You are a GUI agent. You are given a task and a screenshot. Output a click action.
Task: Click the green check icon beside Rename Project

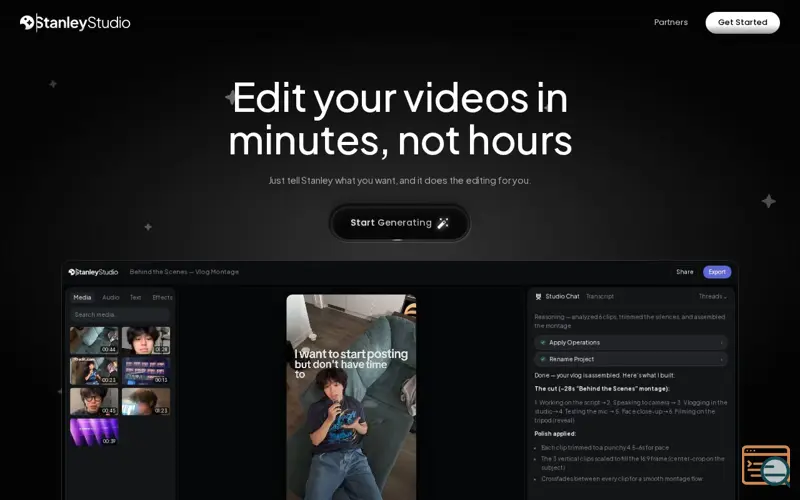[543, 359]
